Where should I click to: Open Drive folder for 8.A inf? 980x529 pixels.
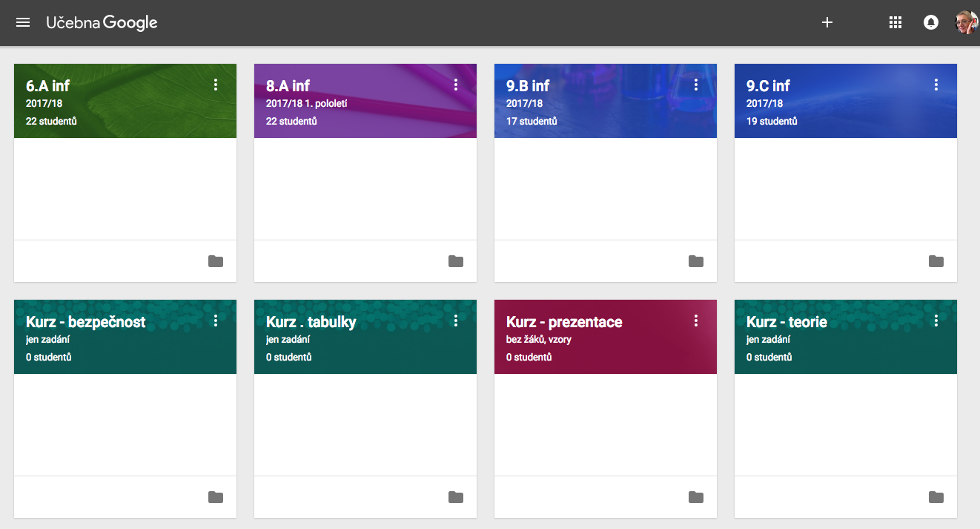(456, 261)
